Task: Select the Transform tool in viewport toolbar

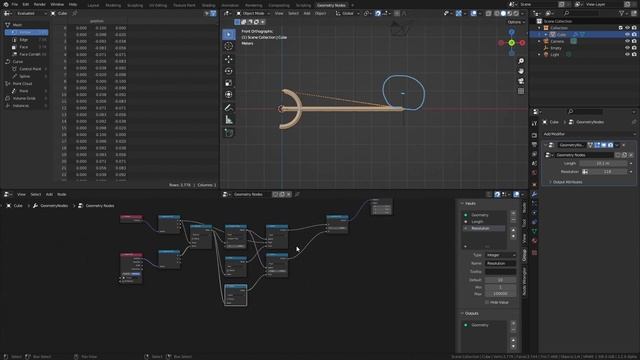Action: (x=229, y=95)
